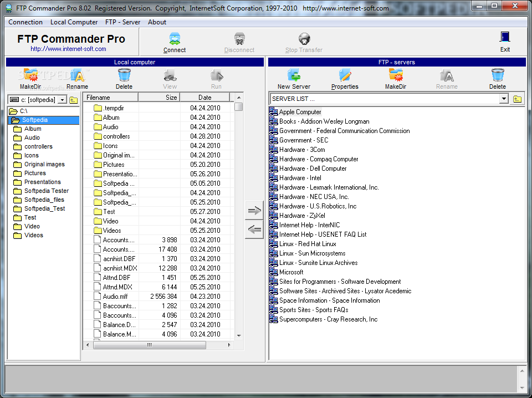This screenshot has width=532, height=398.
Task: Open the About menu
Action: (x=157, y=22)
